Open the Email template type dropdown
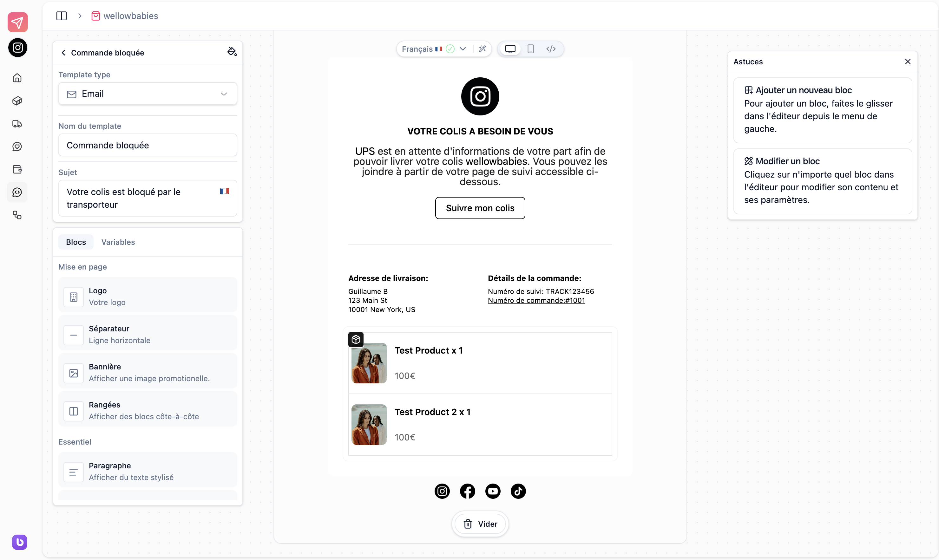The width and height of the screenshot is (939, 560). pos(148,93)
